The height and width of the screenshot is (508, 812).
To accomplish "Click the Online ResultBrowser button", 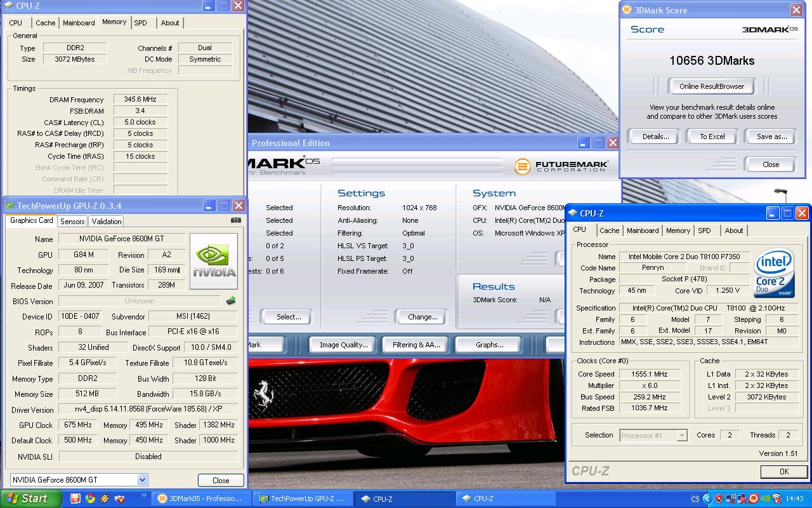I will tap(712, 86).
